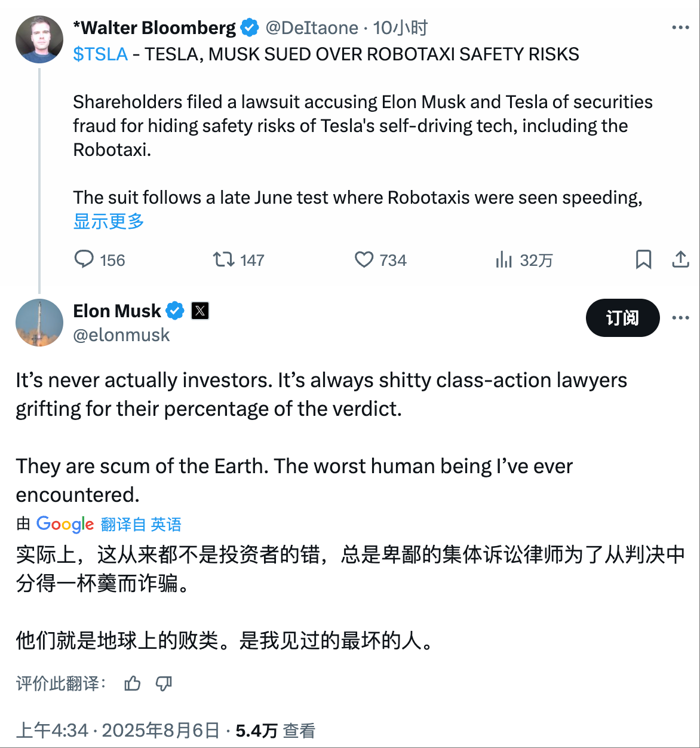Open more options on Walter Bloomberg's tweet
Image resolution: width=700 pixels, height=748 pixels.
coord(680,27)
